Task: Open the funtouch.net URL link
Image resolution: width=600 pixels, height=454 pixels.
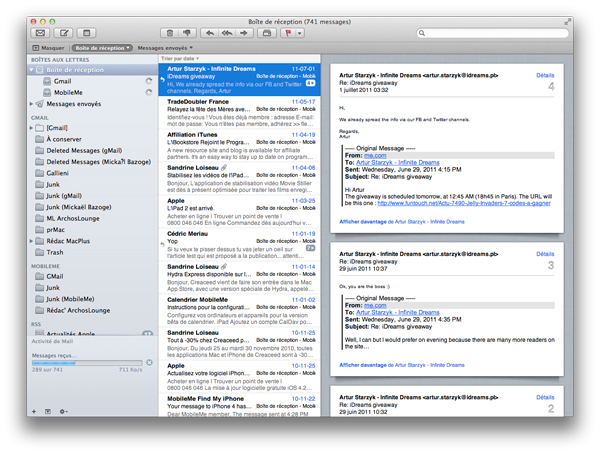Action: [x=464, y=203]
